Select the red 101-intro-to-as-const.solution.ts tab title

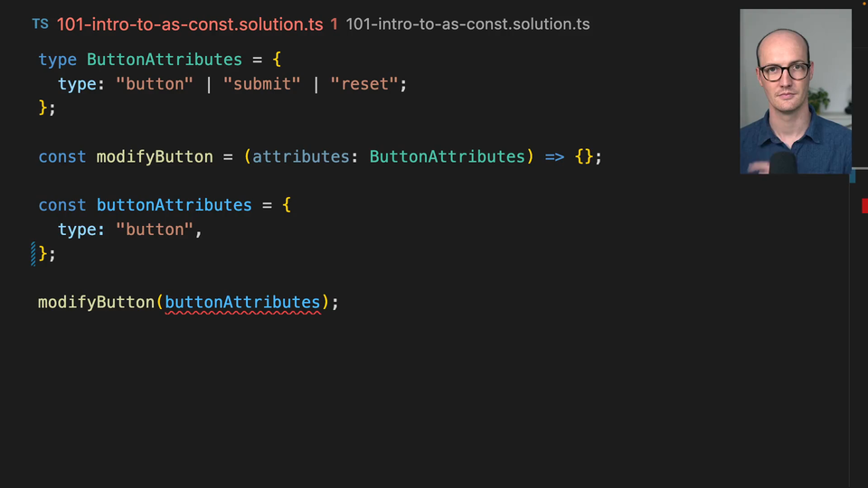coord(190,24)
